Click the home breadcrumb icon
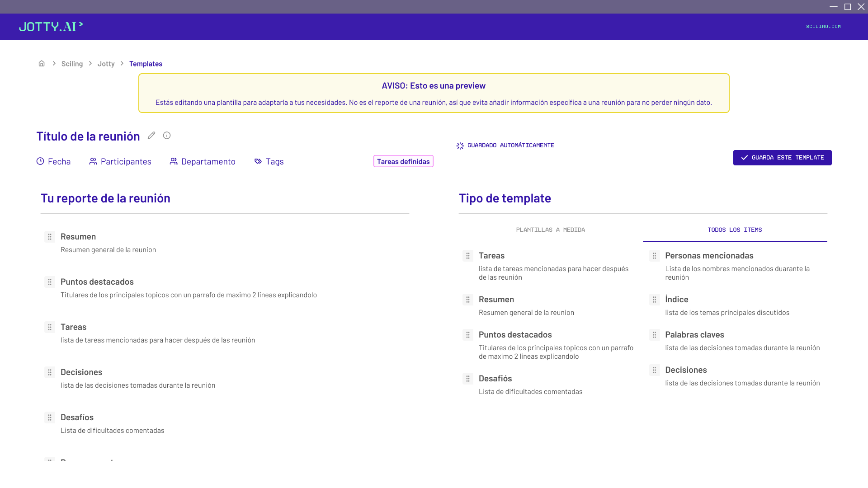Screen dimensions: 868x488 pyautogui.click(x=42, y=63)
